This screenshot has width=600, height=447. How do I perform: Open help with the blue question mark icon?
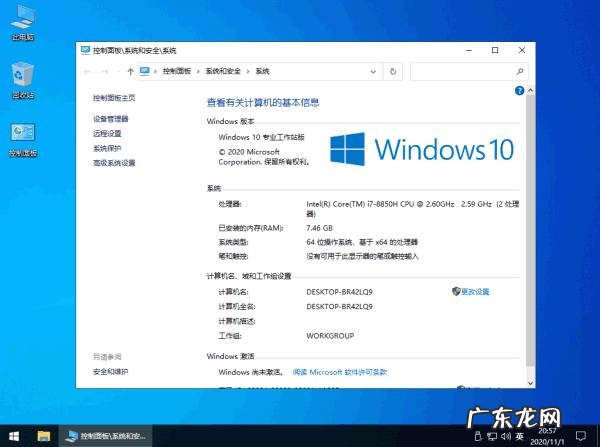pyautogui.click(x=519, y=91)
